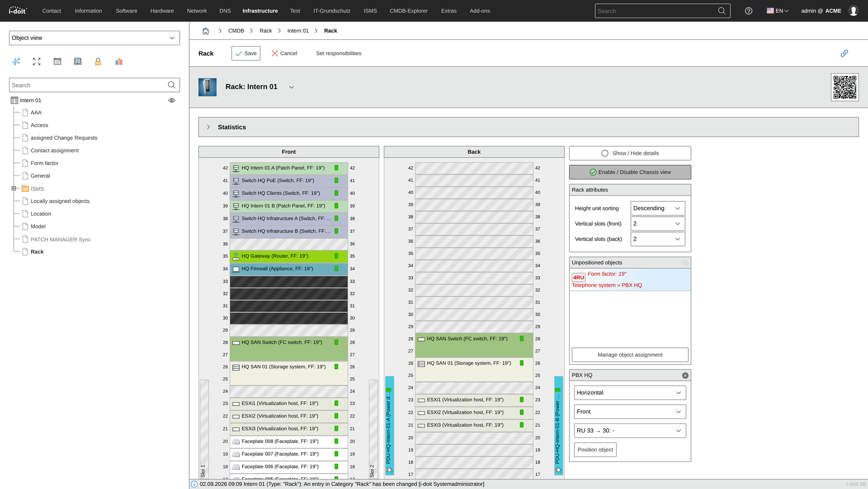Viewport: 868px width, 489px height.
Task: Open the Vertical slots (front) dropdown
Action: (658, 224)
